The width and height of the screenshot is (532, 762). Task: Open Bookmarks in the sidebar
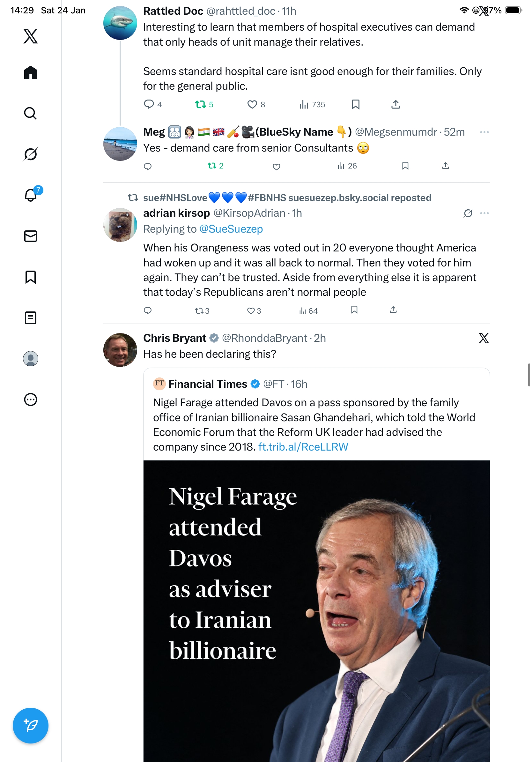coord(31,277)
